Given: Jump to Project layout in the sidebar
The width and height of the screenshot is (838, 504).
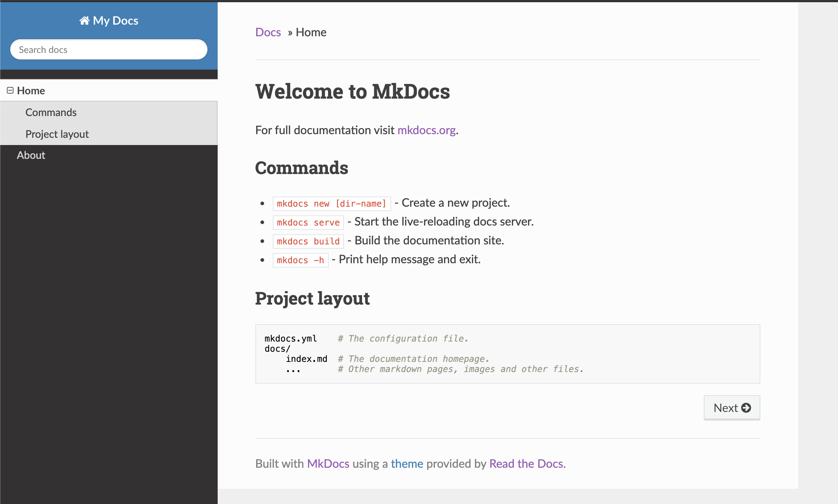Looking at the screenshot, I should pyautogui.click(x=109, y=134).
